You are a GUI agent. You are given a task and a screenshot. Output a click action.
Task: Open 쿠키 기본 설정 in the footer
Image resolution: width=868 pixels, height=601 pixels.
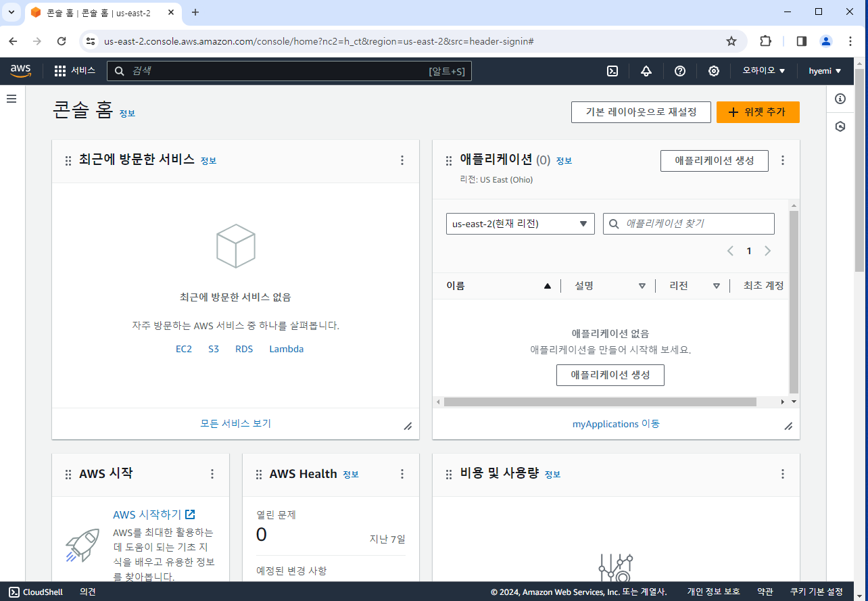tap(817, 592)
